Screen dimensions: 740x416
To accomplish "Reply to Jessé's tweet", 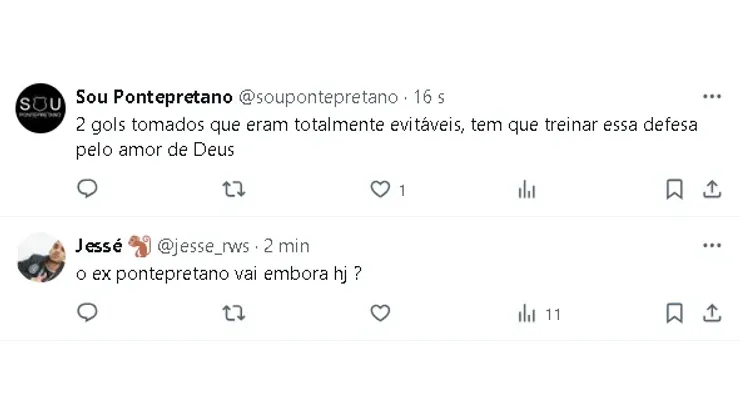I will pos(87,313).
